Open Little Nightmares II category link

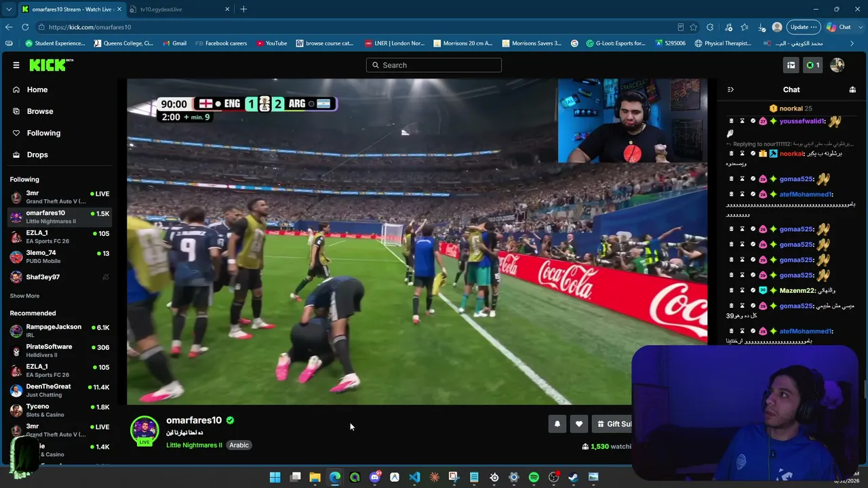click(194, 445)
